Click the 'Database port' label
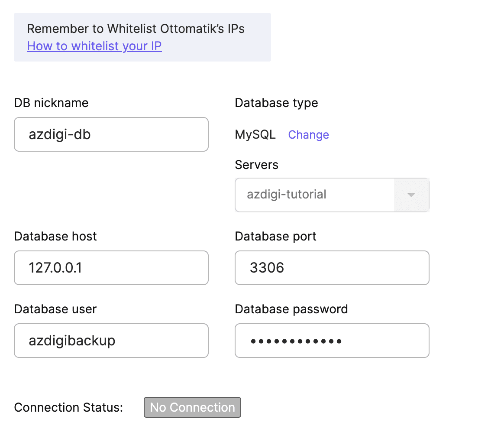The image size is (504, 429). tap(275, 236)
